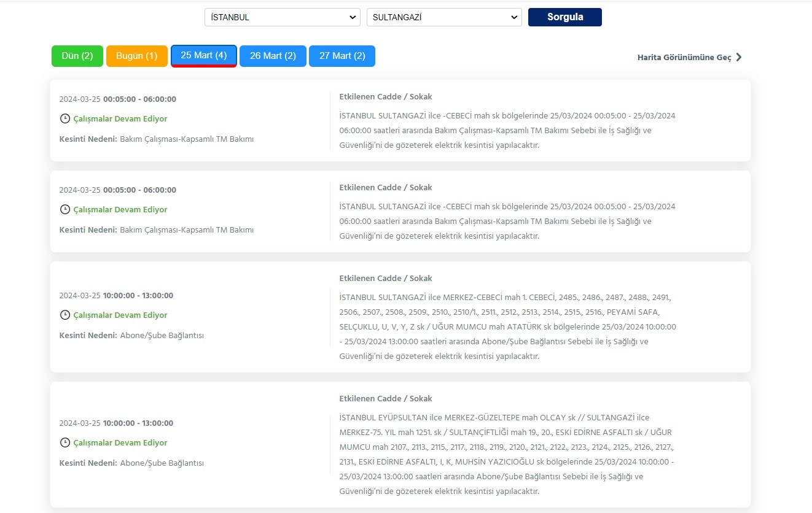
Task: Click clock icon in the EYÜPSULTAN outage card
Action: click(64, 442)
